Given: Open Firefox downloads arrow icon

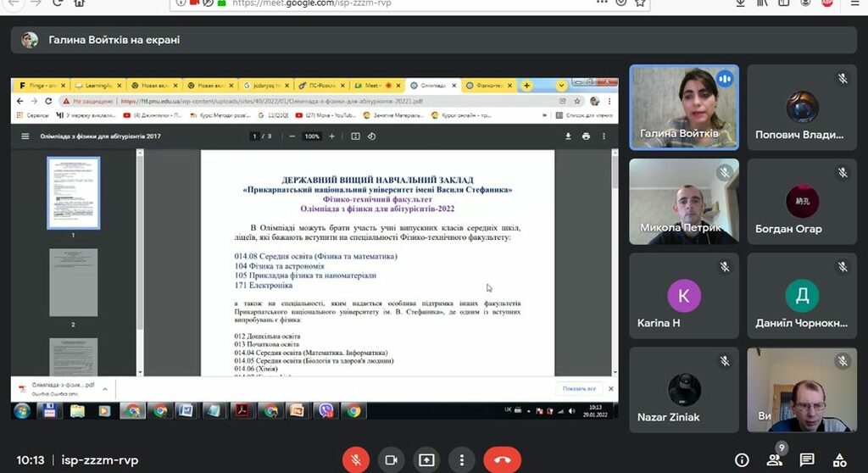Looking at the screenshot, I should [740, 3].
